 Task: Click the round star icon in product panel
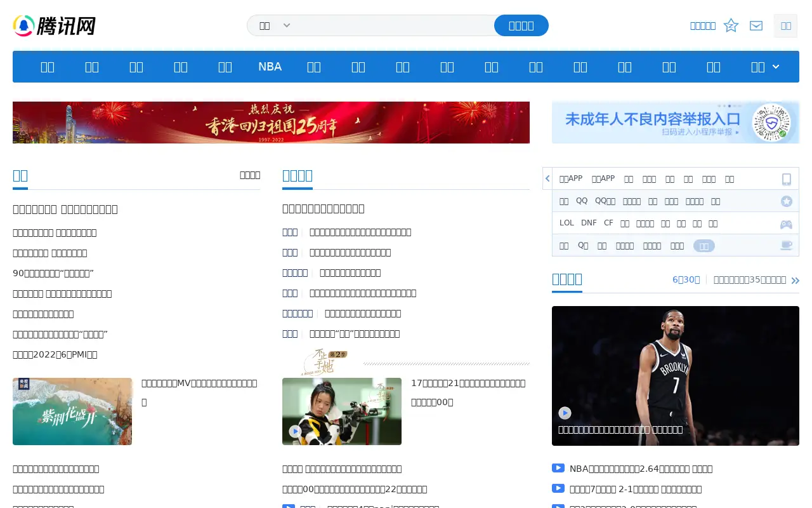tap(786, 201)
